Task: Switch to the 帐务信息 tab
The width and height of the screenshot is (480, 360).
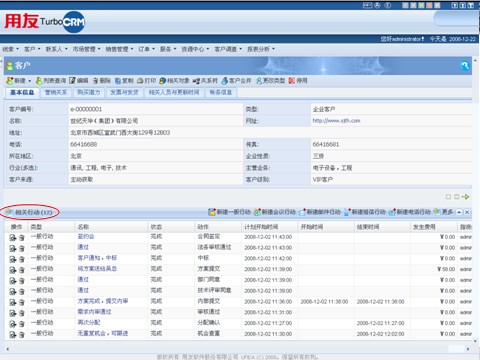Action: click(x=220, y=92)
